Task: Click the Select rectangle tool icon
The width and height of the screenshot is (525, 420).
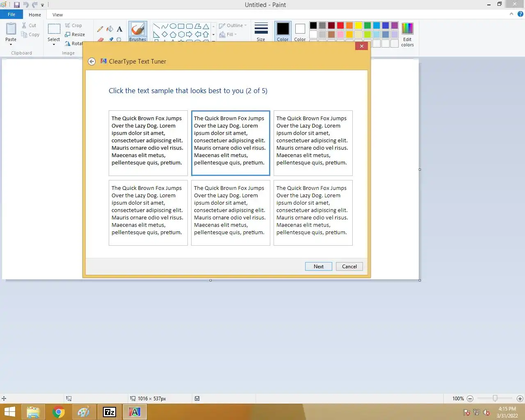Action: 54,29
